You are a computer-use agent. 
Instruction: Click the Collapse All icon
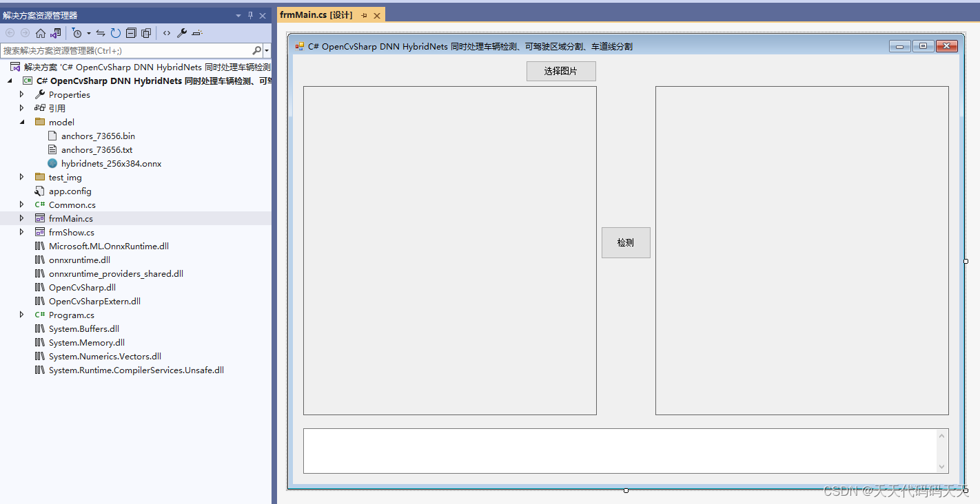pyautogui.click(x=131, y=32)
